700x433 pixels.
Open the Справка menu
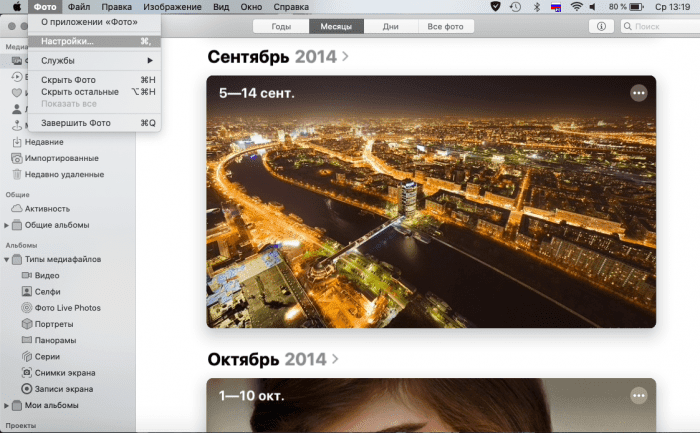(x=291, y=7)
